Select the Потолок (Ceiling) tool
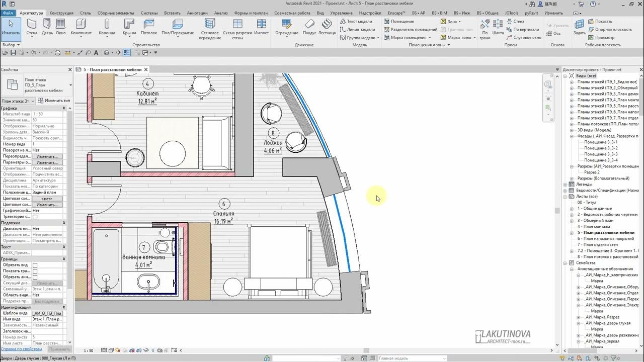This screenshot has height=362, width=644. [149, 28]
